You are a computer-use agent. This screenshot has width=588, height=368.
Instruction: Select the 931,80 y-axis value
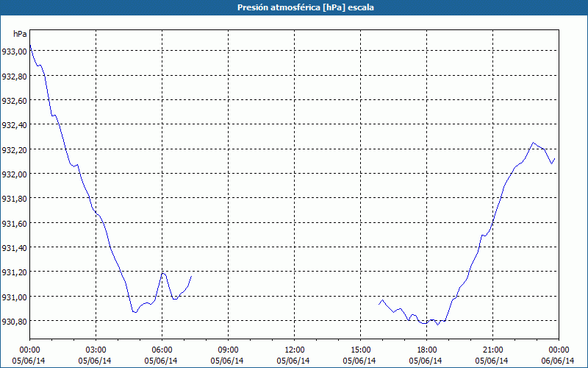pyautogui.click(x=14, y=199)
